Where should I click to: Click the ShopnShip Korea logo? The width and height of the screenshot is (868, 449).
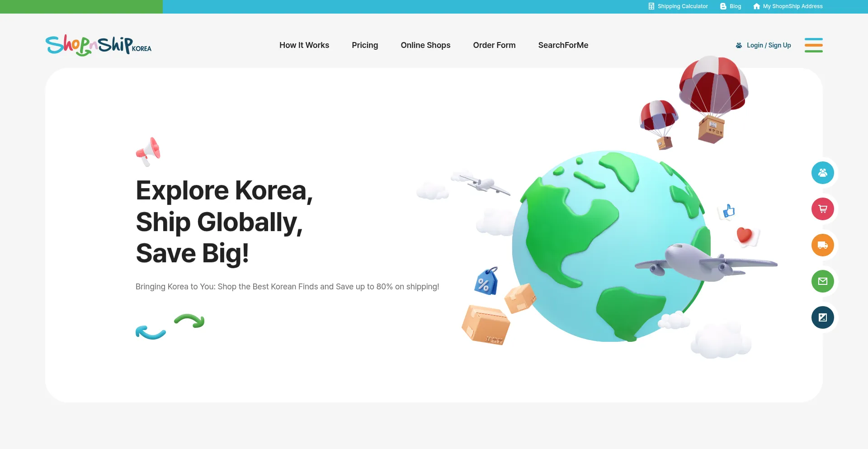[x=98, y=45]
